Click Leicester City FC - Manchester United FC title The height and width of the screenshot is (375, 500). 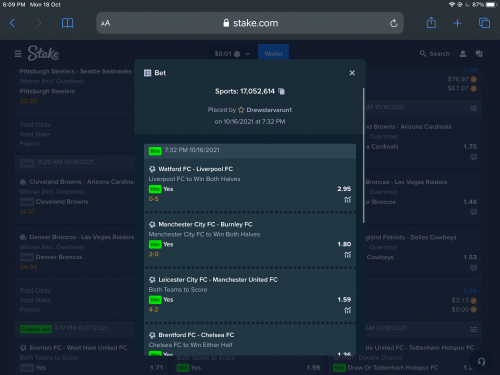218,280
